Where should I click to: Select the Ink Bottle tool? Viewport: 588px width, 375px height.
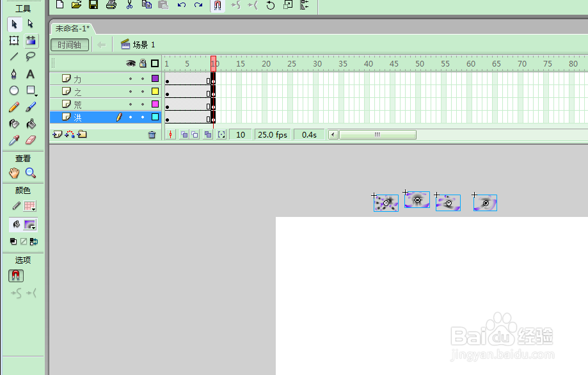pyautogui.click(x=14, y=124)
